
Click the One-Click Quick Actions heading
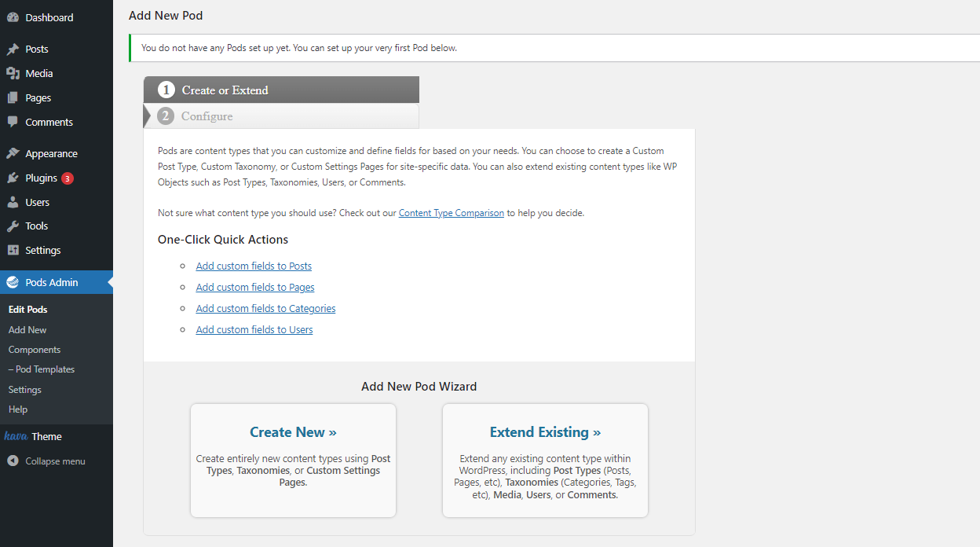point(223,240)
